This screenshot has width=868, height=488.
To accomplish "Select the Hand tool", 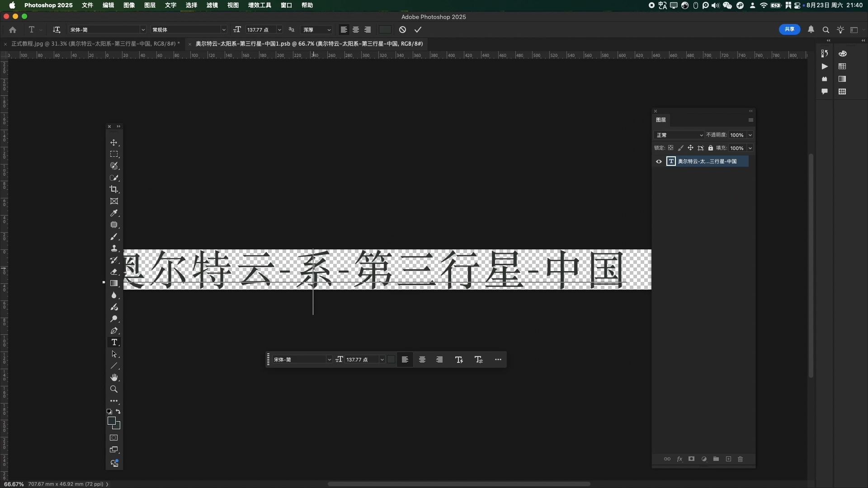I will tap(114, 378).
